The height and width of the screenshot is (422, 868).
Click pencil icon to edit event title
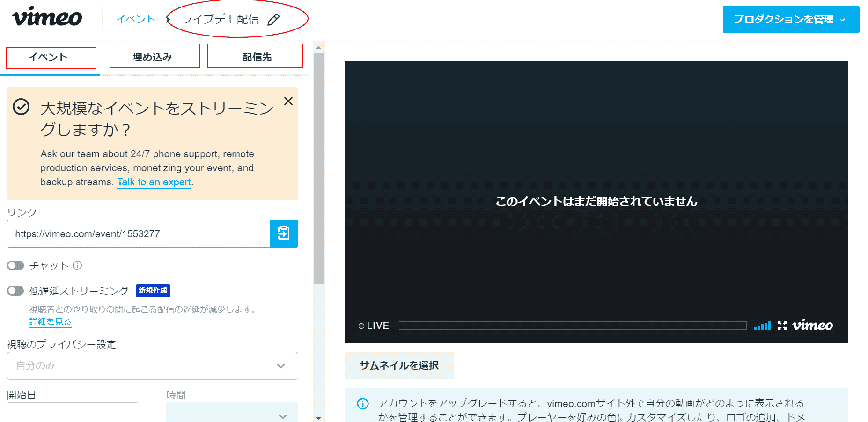point(273,19)
